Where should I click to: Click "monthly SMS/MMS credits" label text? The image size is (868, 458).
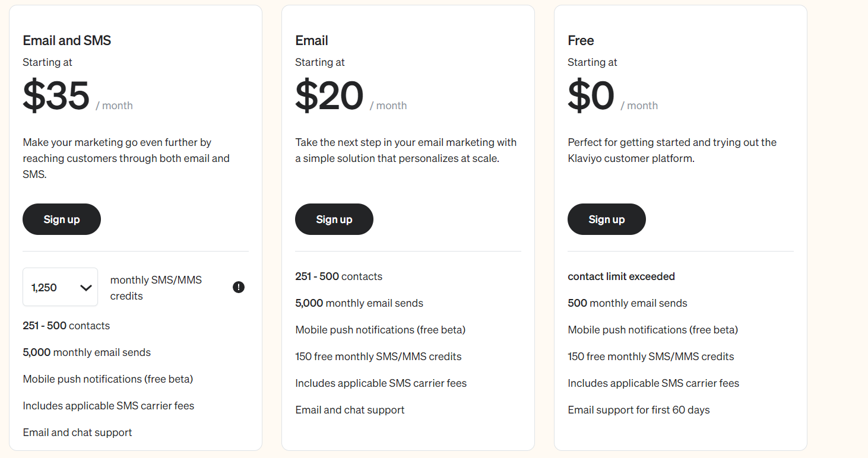coord(156,288)
